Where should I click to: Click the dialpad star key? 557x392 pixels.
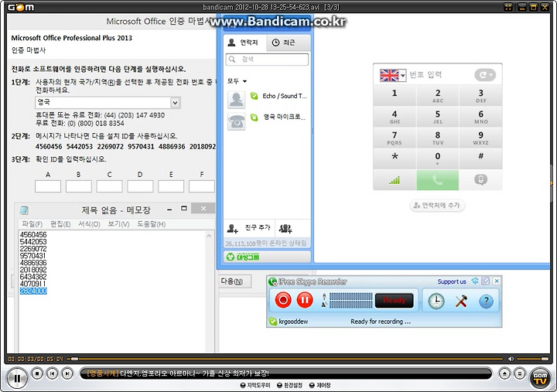[395, 159]
